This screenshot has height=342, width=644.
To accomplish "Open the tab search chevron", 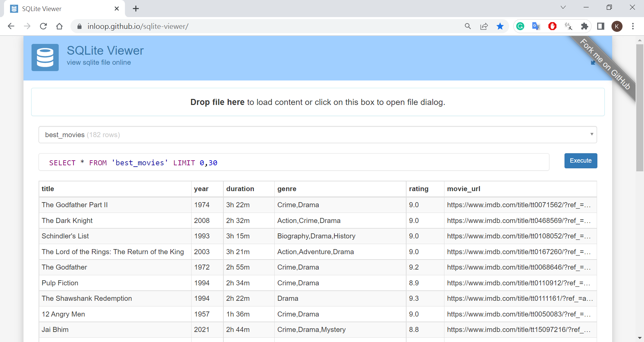I will [563, 7].
